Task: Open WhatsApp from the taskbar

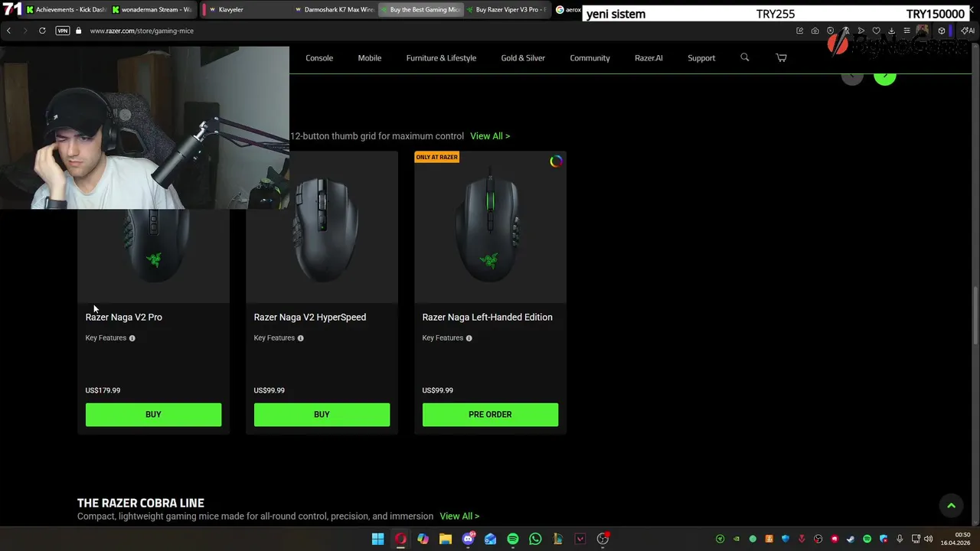Action: [x=535, y=539]
